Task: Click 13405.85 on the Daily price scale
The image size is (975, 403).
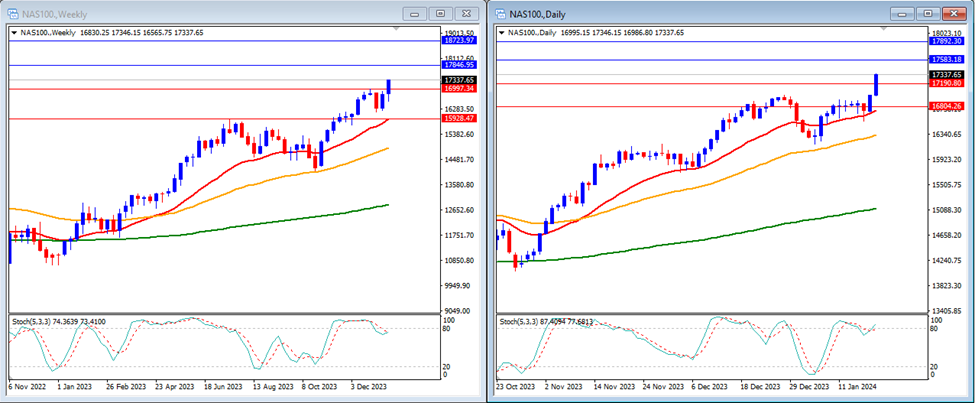Action: [x=948, y=311]
